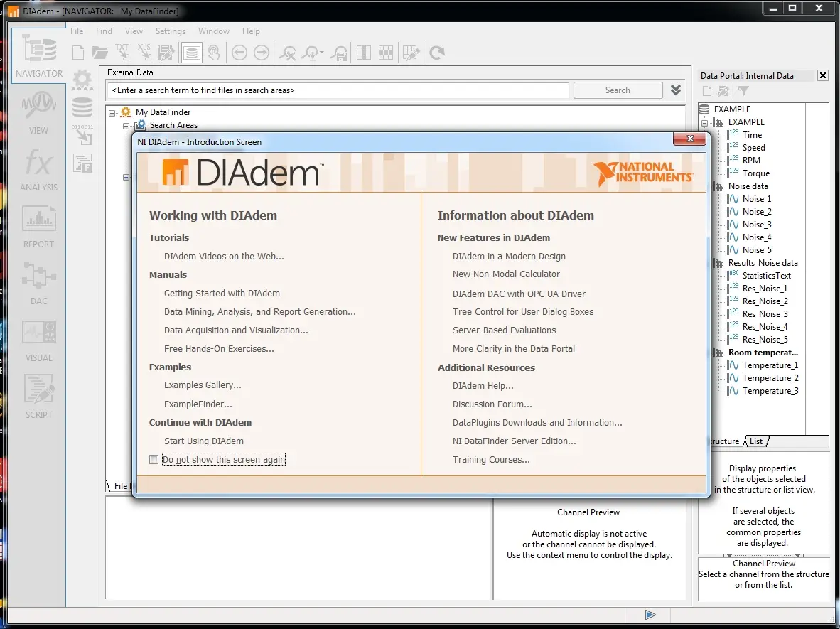
Task: Select the Temperature_2 channel
Action: (770, 377)
